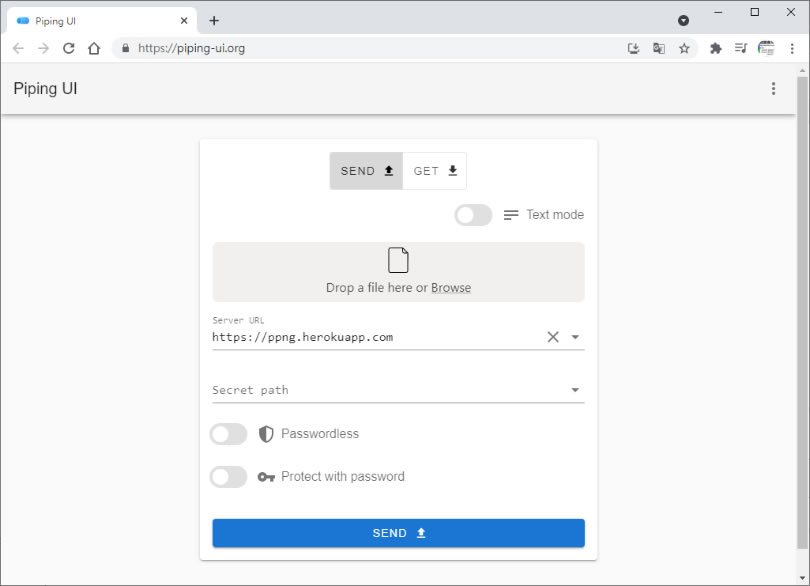Image resolution: width=810 pixels, height=586 pixels.
Task: Open the Piping UI three-dot menu
Action: (x=773, y=89)
